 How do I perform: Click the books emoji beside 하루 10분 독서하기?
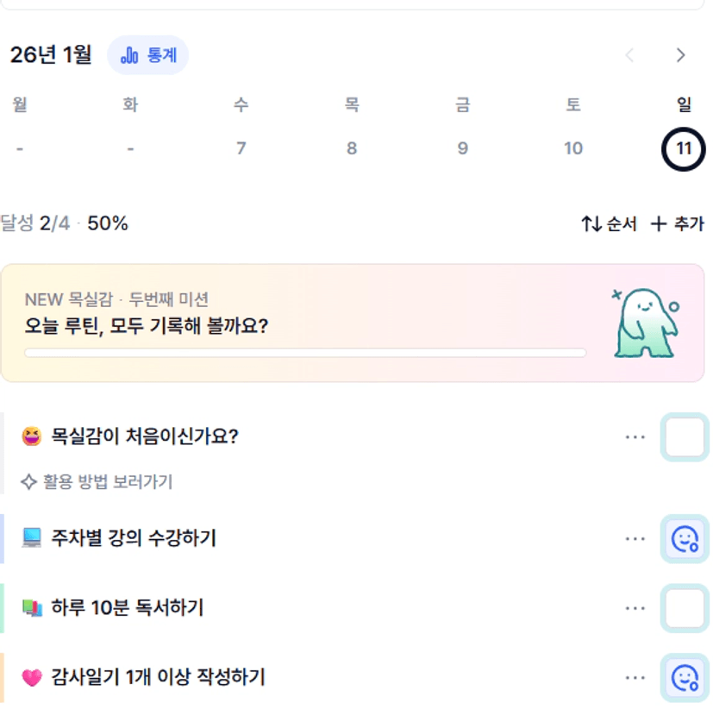(x=32, y=608)
